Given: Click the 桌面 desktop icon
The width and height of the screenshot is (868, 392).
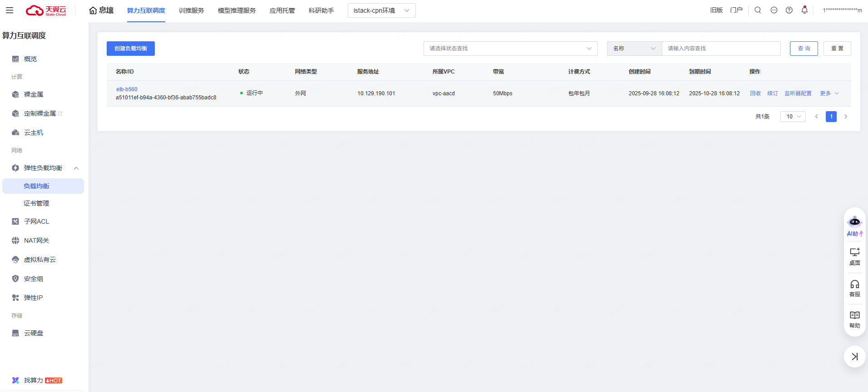Looking at the screenshot, I should 854,256.
